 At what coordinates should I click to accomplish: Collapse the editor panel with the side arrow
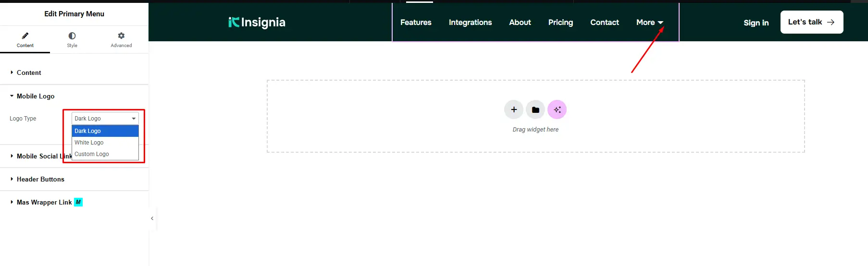[152, 218]
